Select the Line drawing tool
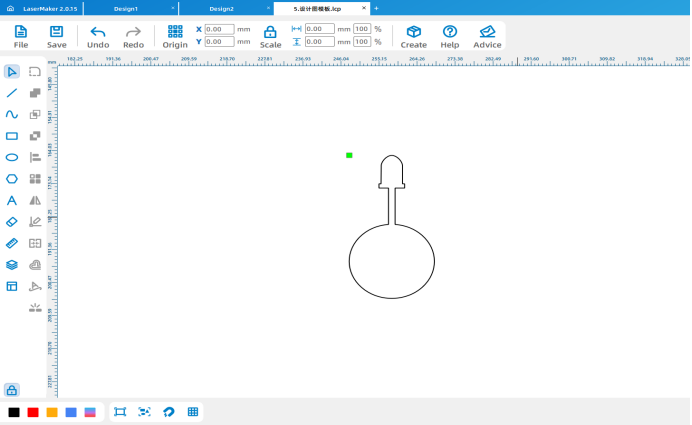The width and height of the screenshot is (692, 425). click(12, 93)
